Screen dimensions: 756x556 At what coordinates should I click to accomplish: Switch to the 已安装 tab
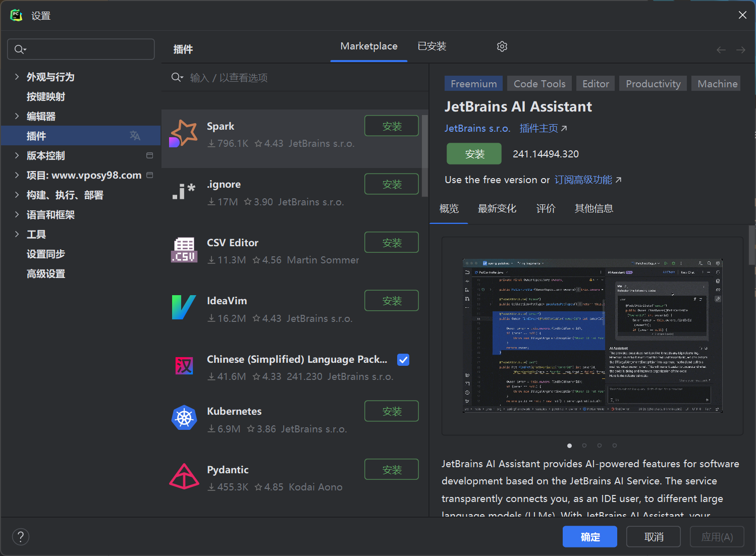pyautogui.click(x=432, y=46)
